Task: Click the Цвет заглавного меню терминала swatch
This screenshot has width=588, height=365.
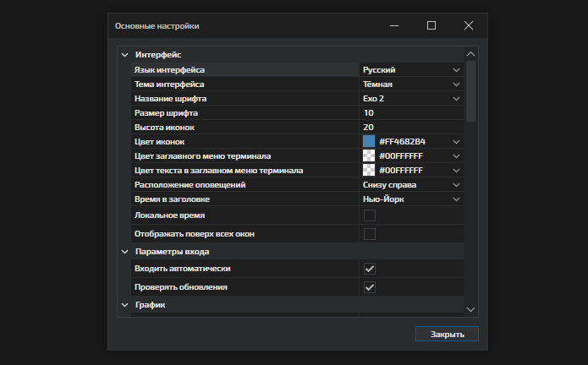Action: [x=369, y=155]
